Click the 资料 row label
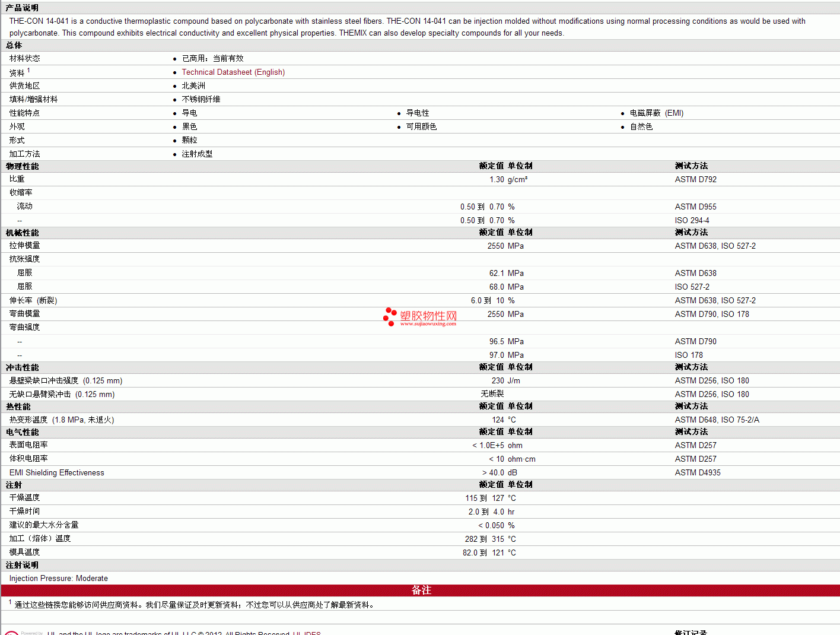 pos(17,72)
